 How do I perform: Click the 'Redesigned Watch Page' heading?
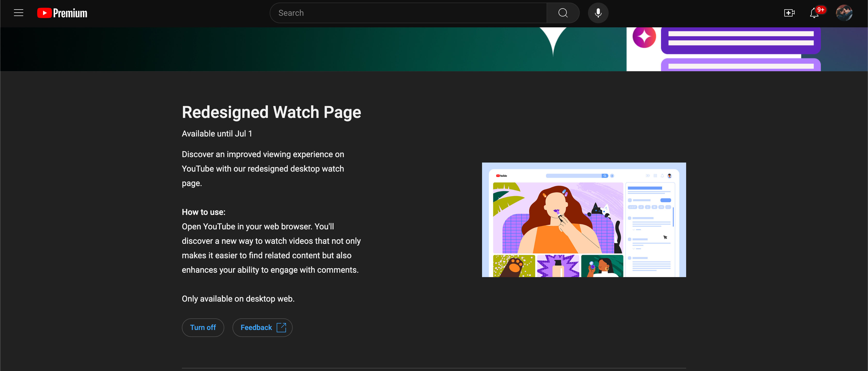click(x=271, y=112)
